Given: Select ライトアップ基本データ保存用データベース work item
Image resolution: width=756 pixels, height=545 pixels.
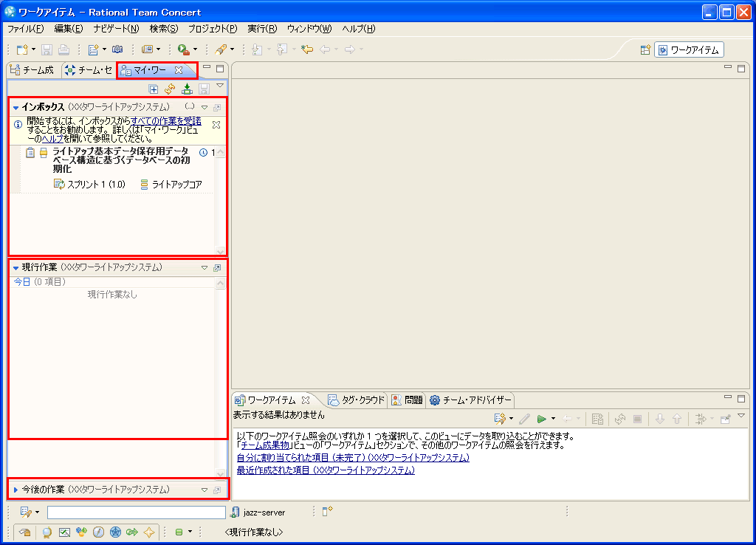Looking at the screenshot, I should tap(120, 160).
